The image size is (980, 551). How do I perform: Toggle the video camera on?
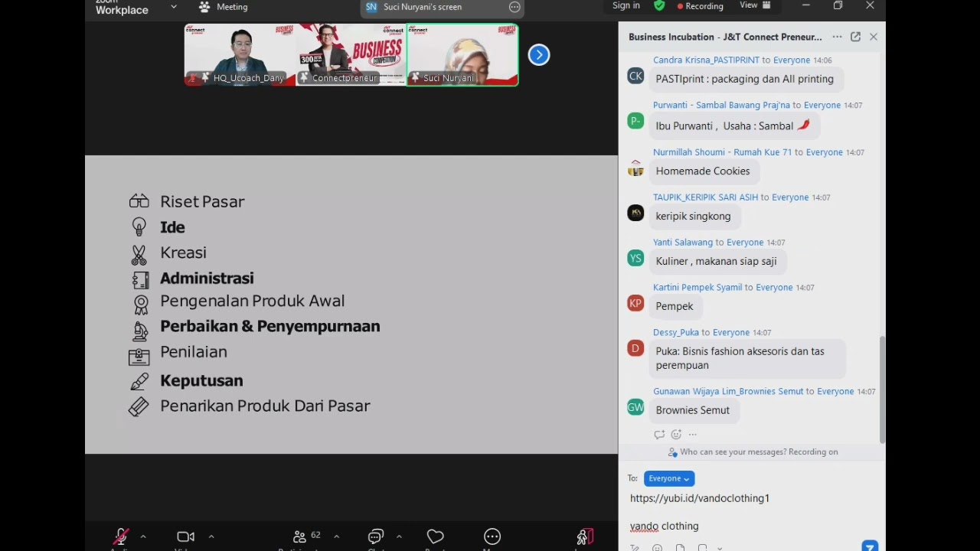point(185,537)
